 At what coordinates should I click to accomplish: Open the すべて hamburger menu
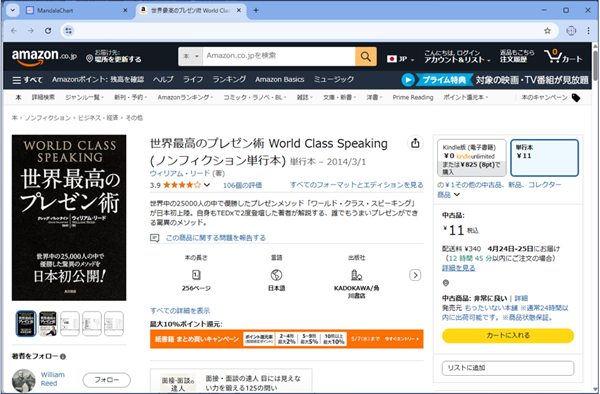click(x=27, y=80)
